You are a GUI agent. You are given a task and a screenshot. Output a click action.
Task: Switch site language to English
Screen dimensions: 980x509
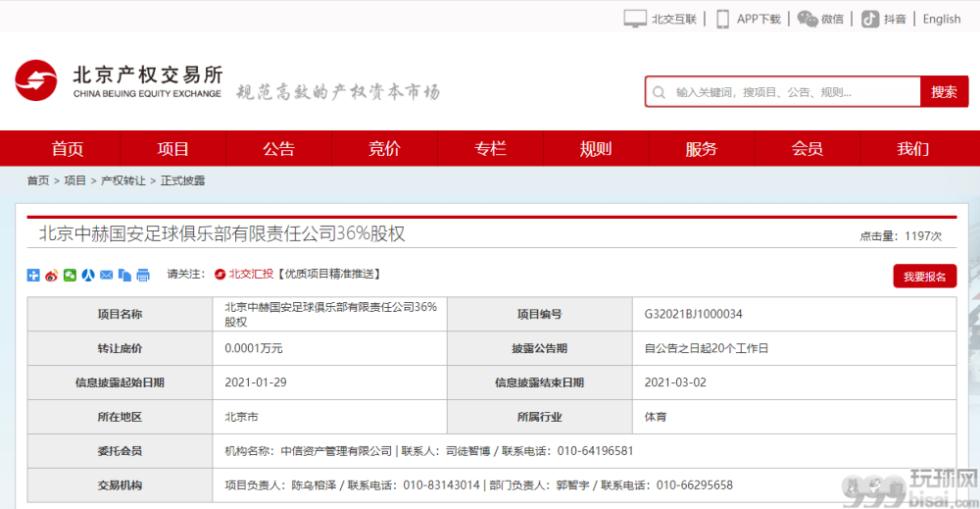click(941, 19)
